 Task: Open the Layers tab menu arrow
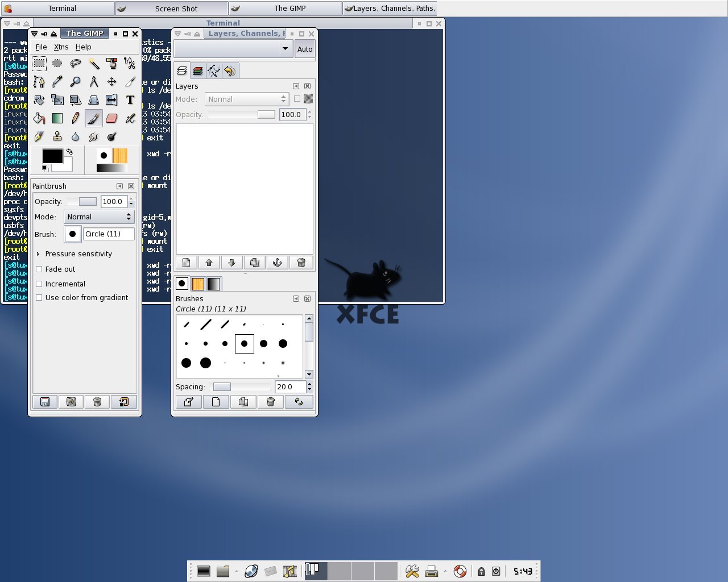pos(296,86)
